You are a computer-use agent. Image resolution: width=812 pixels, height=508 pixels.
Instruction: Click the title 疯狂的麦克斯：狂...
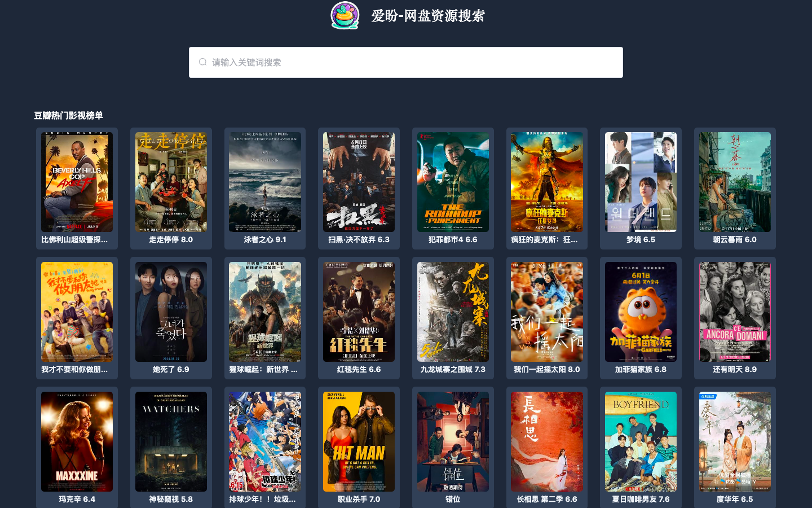click(x=545, y=239)
